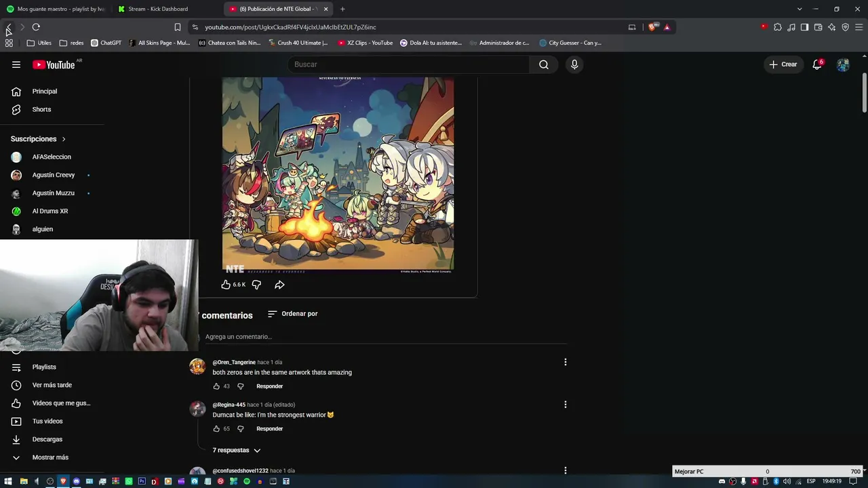Click the search magnifier button
This screenshot has height=488, width=868.
pos(544,64)
